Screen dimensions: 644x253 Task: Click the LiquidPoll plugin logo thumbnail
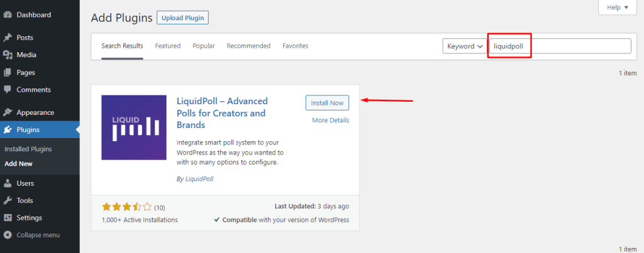coord(134,127)
